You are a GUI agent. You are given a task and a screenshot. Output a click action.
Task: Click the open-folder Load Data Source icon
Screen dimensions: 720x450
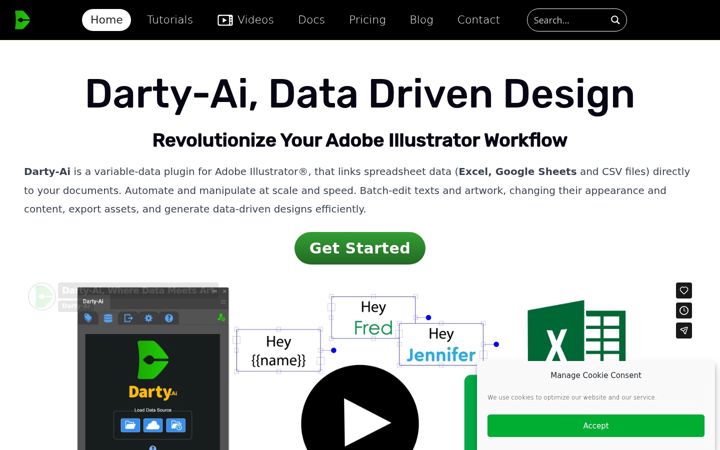coord(130,425)
